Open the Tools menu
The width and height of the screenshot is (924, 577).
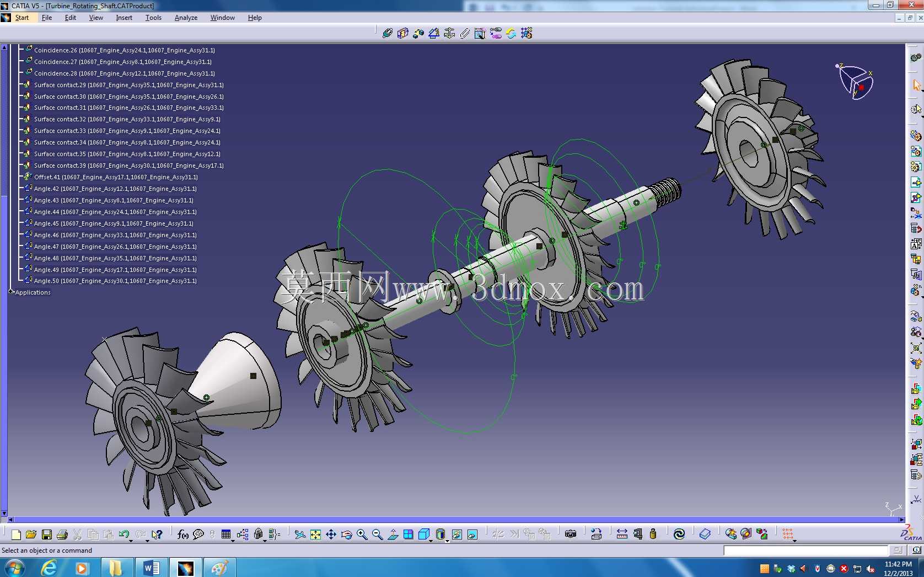click(153, 18)
